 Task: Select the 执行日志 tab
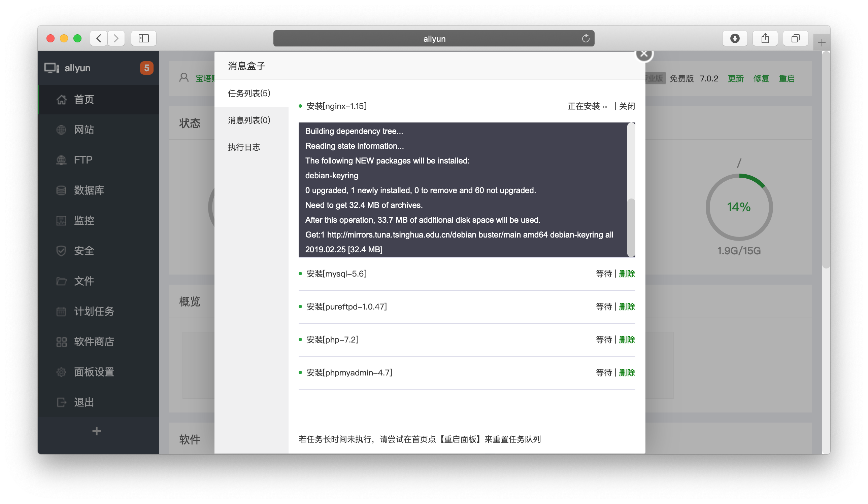click(251, 147)
